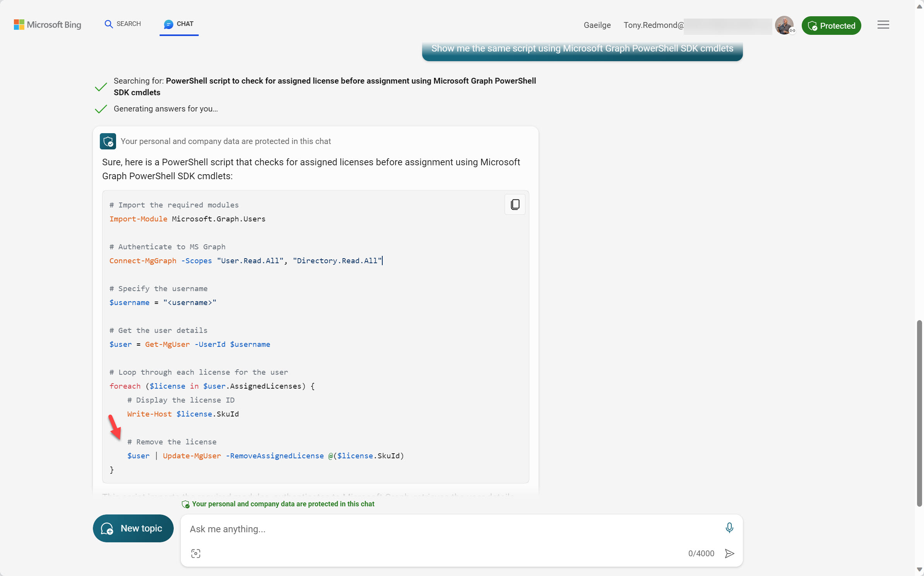Click the 0/4000 character counter
This screenshot has width=924, height=576.
(x=701, y=554)
